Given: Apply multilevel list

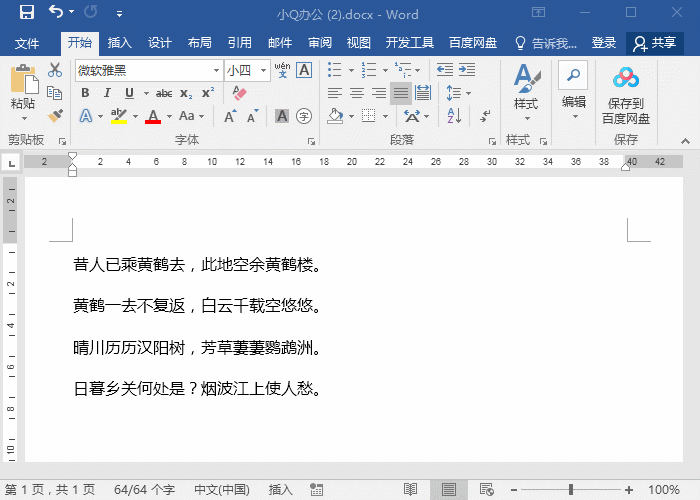Looking at the screenshot, I should (x=403, y=70).
